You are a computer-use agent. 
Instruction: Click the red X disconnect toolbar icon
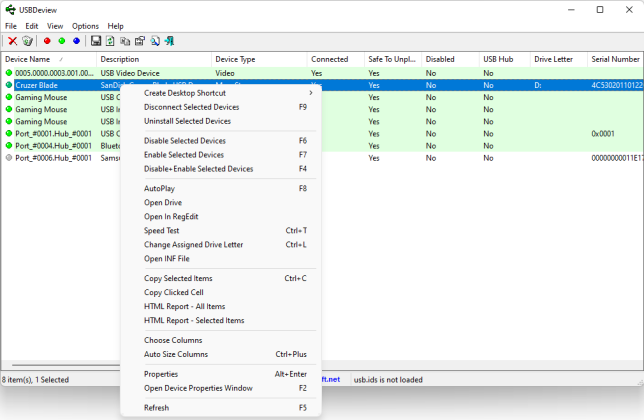click(12, 41)
